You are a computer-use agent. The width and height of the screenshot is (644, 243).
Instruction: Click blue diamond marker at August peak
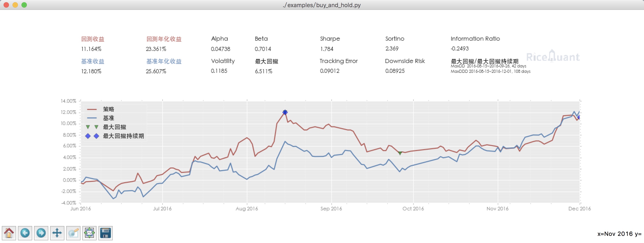coord(285,112)
